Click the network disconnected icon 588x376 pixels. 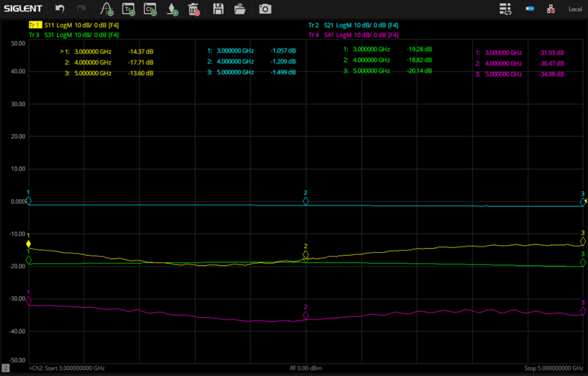click(x=551, y=9)
